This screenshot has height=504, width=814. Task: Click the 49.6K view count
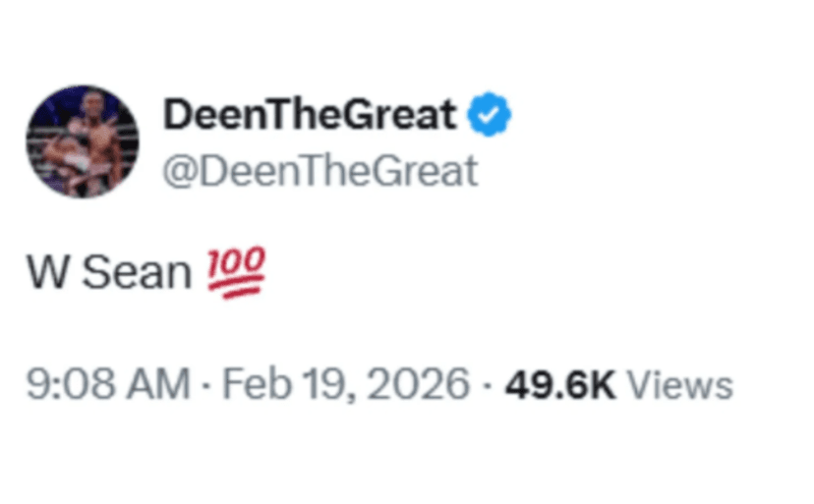click(x=559, y=384)
